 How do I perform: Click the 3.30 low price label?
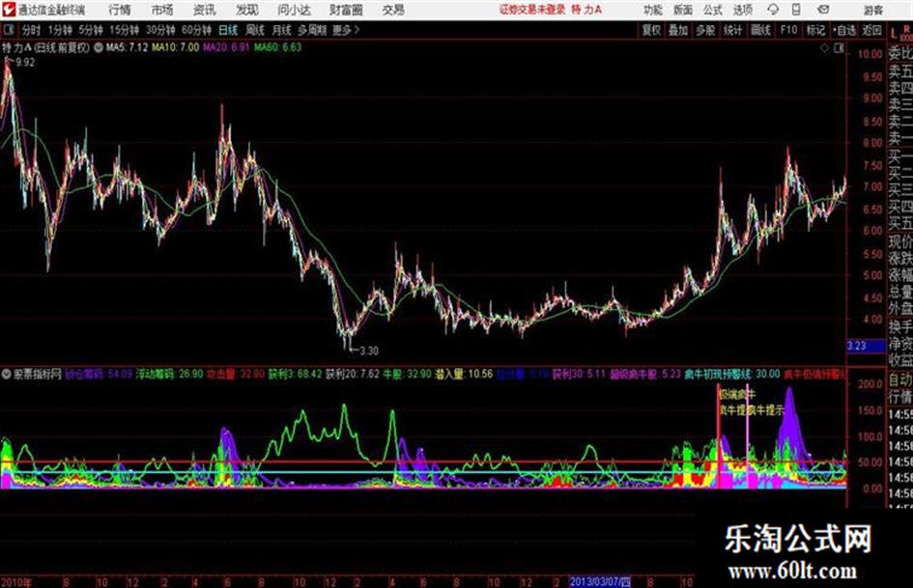point(368,351)
